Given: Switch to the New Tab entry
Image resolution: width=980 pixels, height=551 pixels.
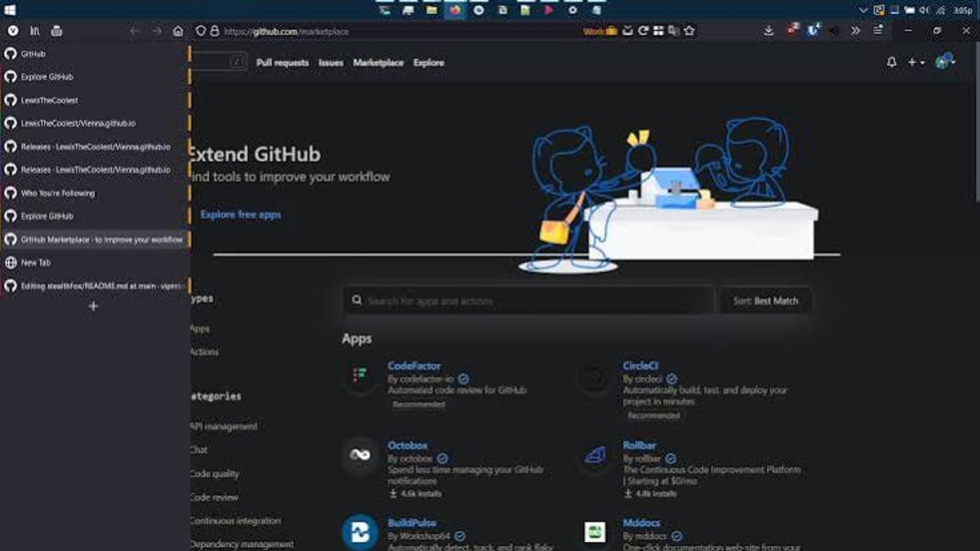Looking at the screenshot, I should pos(96,263).
